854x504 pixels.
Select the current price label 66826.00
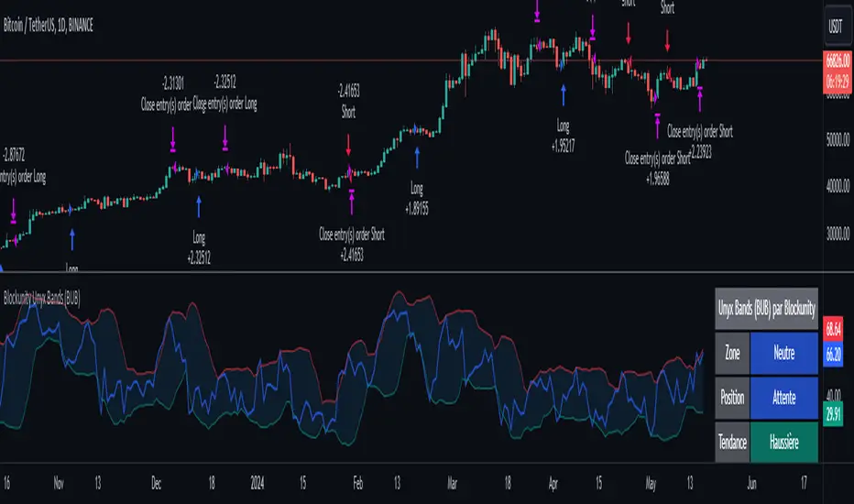point(838,60)
